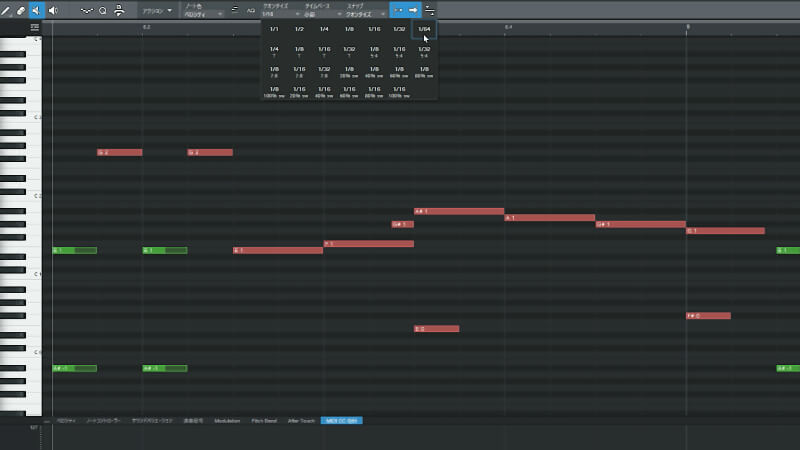Open the Quantize value dropdown

pyautogui.click(x=281, y=14)
